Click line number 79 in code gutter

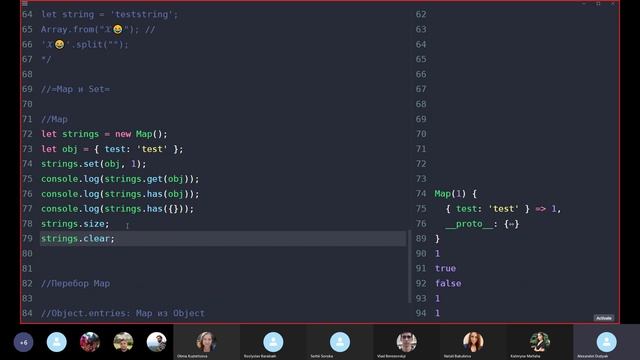[27, 239]
